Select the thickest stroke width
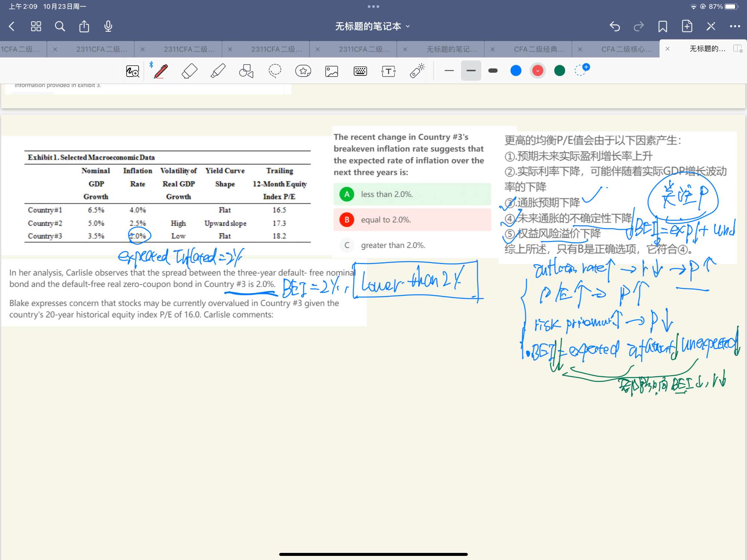The image size is (747, 560). tap(493, 71)
